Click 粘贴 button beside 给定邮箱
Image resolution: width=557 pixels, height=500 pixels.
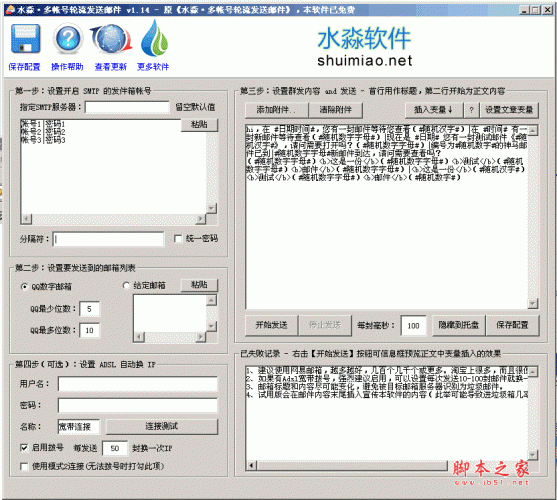199,285
